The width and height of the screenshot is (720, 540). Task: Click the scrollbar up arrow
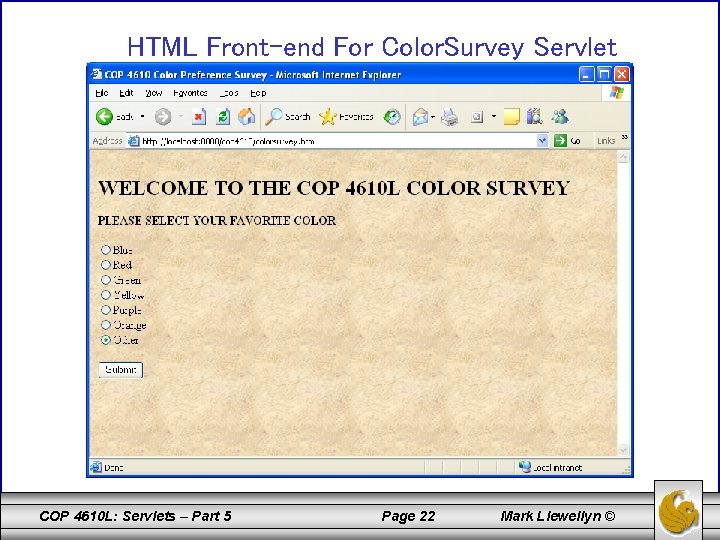[623, 157]
